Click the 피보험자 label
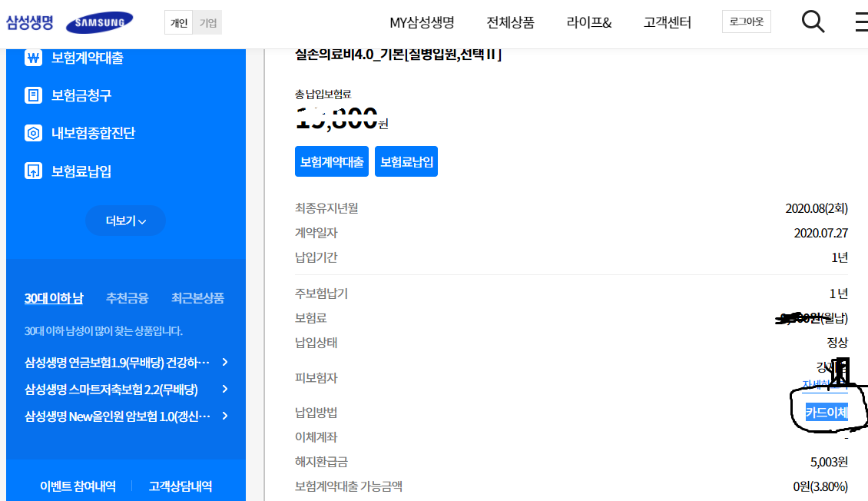This screenshot has height=501, width=868. click(x=316, y=378)
